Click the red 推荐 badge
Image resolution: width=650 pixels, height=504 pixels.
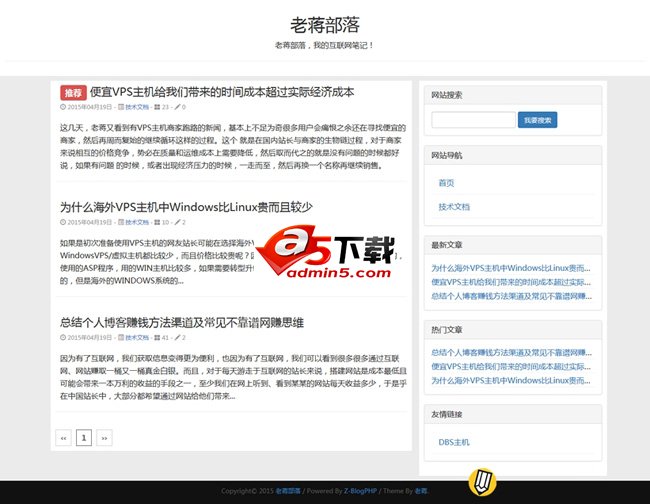(73, 93)
